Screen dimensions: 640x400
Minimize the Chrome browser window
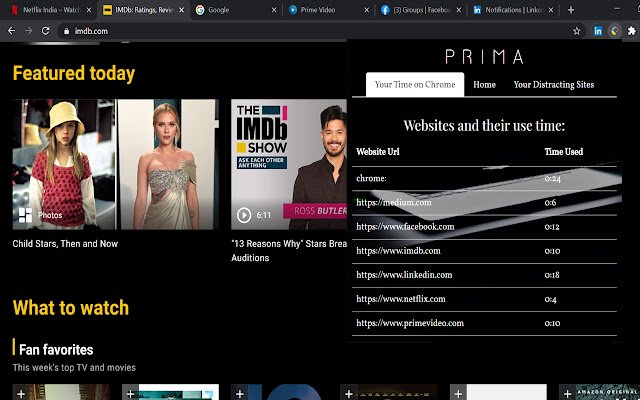pos(617,9)
